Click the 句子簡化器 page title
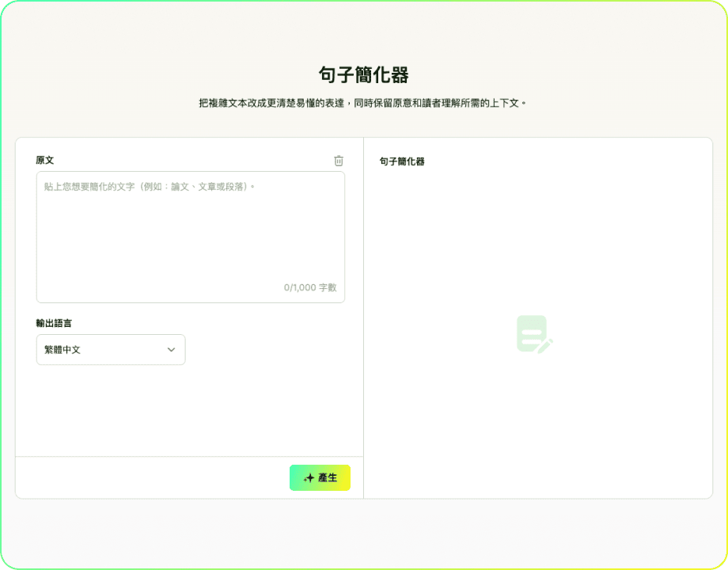This screenshot has width=728, height=570. pyautogui.click(x=363, y=74)
